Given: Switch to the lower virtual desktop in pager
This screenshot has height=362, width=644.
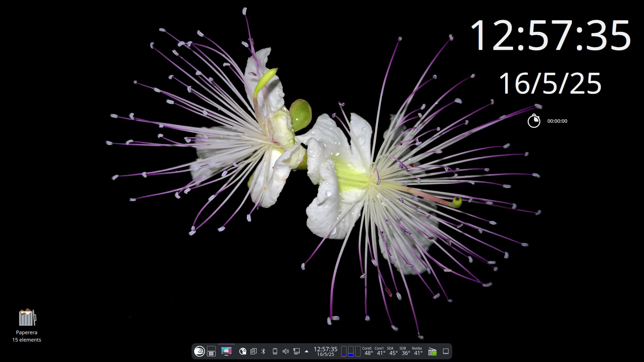Looking at the screenshot, I should tap(211, 354).
